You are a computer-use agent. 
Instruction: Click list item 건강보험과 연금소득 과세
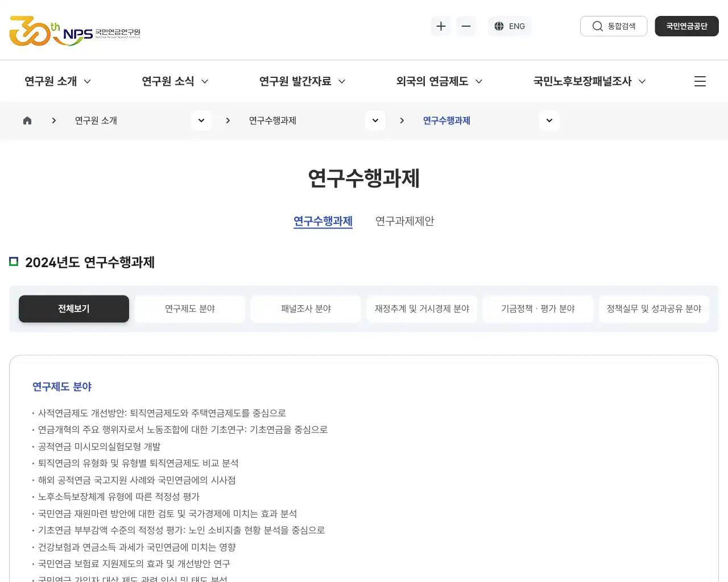point(137,547)
